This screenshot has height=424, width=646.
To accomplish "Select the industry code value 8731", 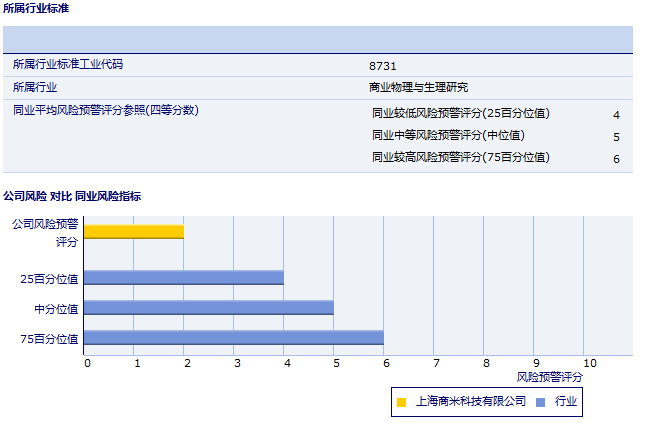I will coord(383,65).
